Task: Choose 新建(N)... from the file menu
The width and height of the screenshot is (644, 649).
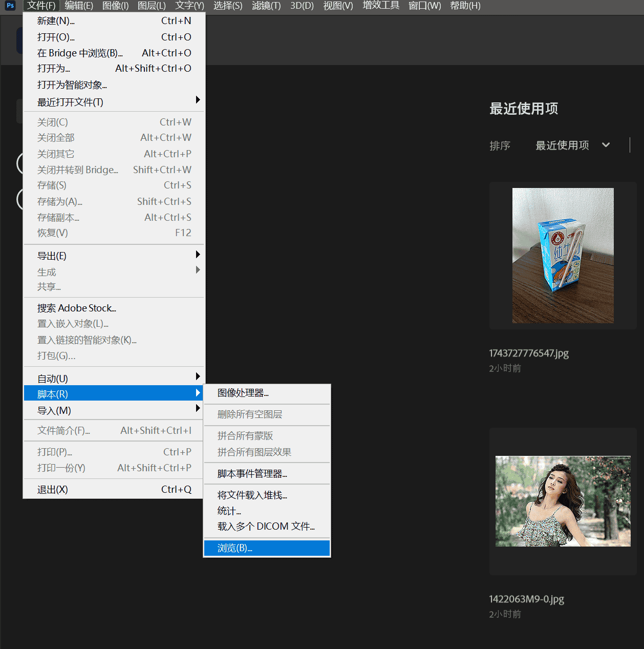Action: (114, 21)
